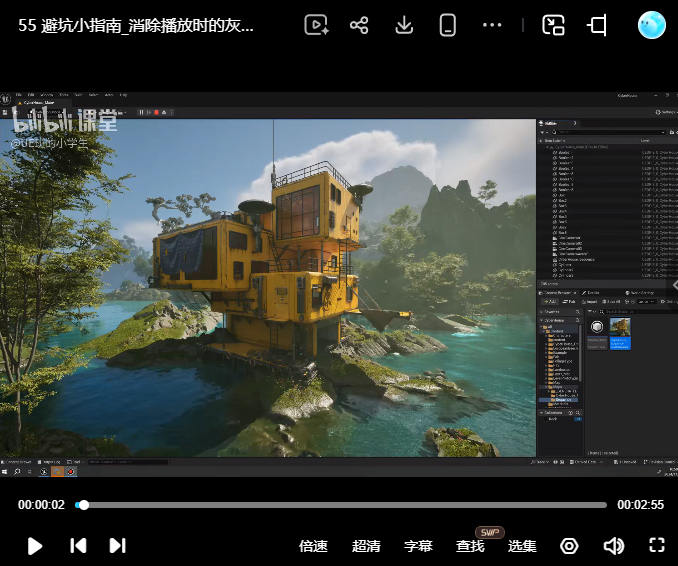Click the Windows Start button in the video

5,472
